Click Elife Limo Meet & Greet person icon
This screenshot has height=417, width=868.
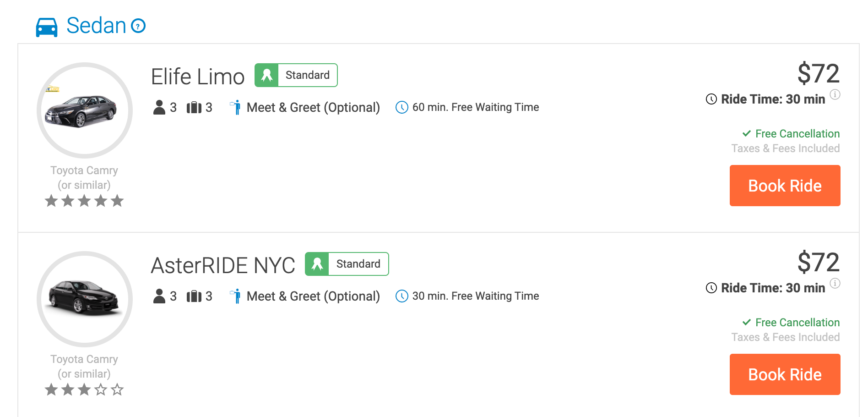[x=236, y=107]
